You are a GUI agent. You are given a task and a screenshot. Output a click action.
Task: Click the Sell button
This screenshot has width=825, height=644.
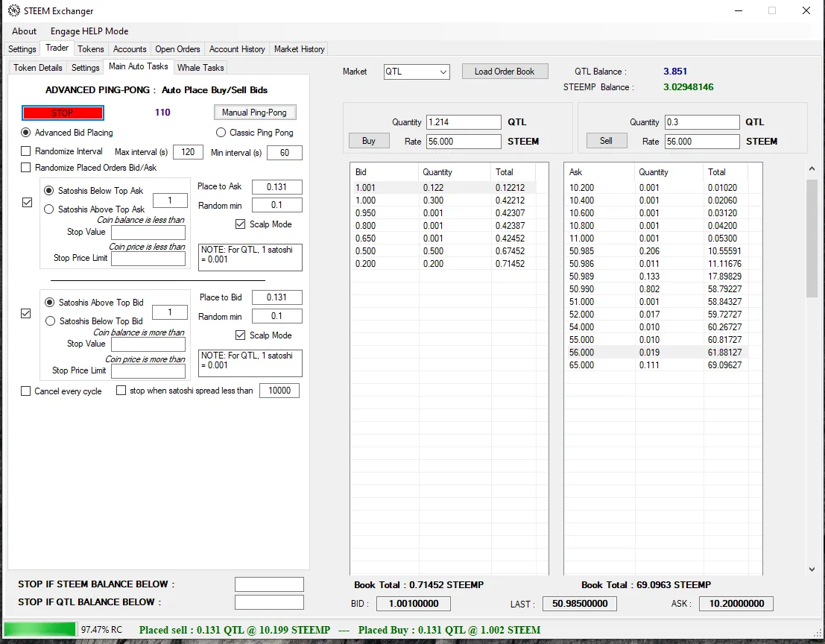point(607,141)
